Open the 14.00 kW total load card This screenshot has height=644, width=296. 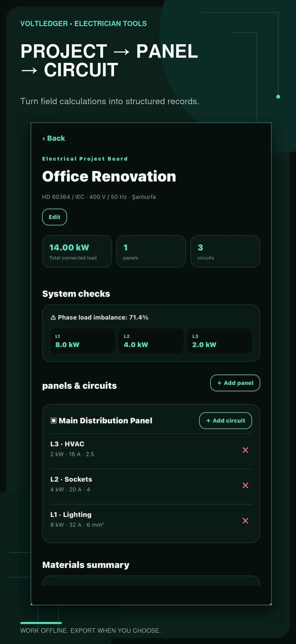point(77,251)
